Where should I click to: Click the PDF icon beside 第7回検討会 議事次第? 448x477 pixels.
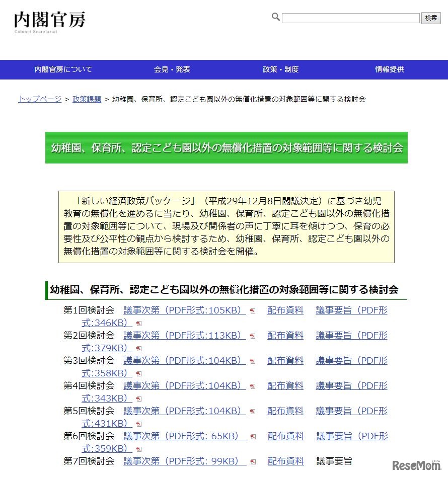click(252, 462)
